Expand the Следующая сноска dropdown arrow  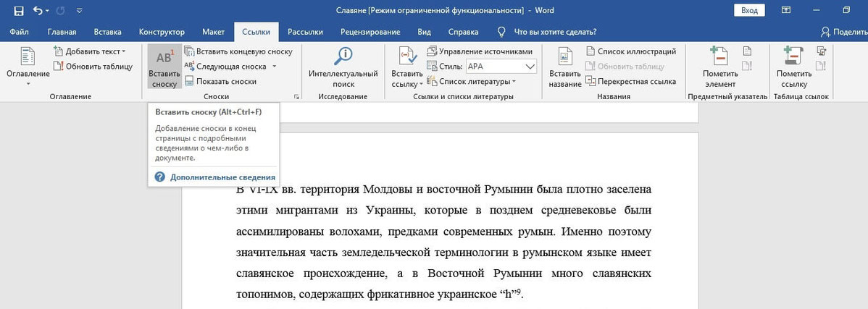pos(273,67)
